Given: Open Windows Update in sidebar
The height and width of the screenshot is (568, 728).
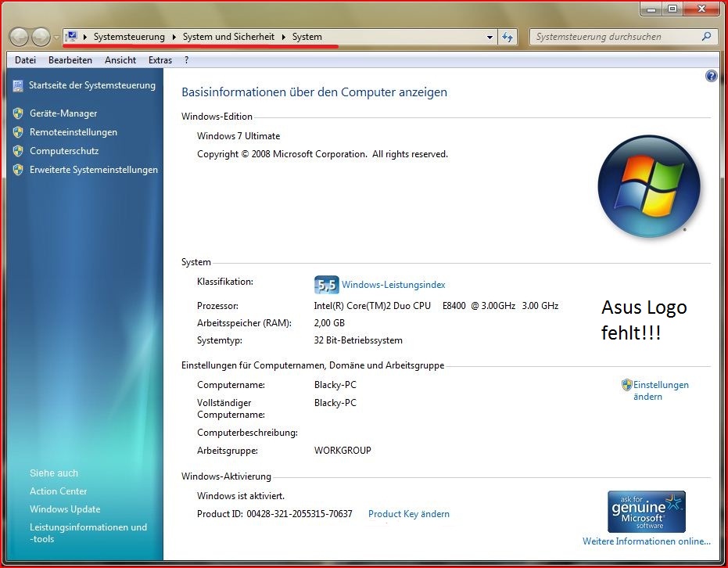Looking at the screenshot, I should [65, 509].
